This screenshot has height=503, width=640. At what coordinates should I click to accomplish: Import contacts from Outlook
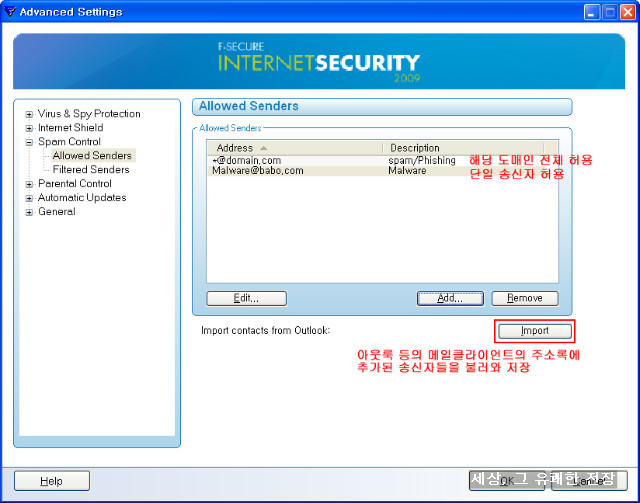535,331
